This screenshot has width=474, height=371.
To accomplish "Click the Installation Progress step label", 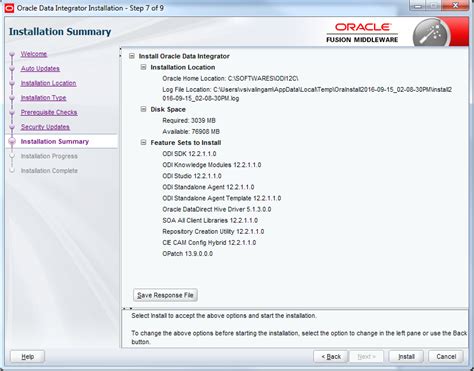I will tap(49, 156).
